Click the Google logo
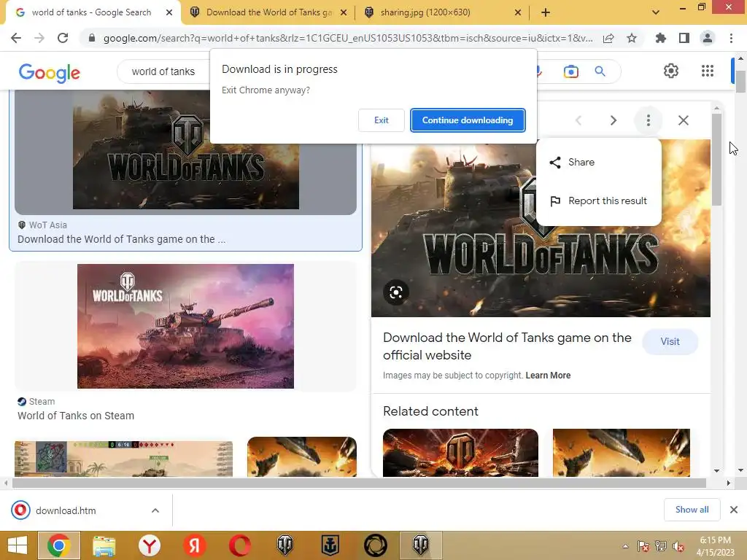The width and height of the screenshot is (747, 560). click(x=50, y=72)
